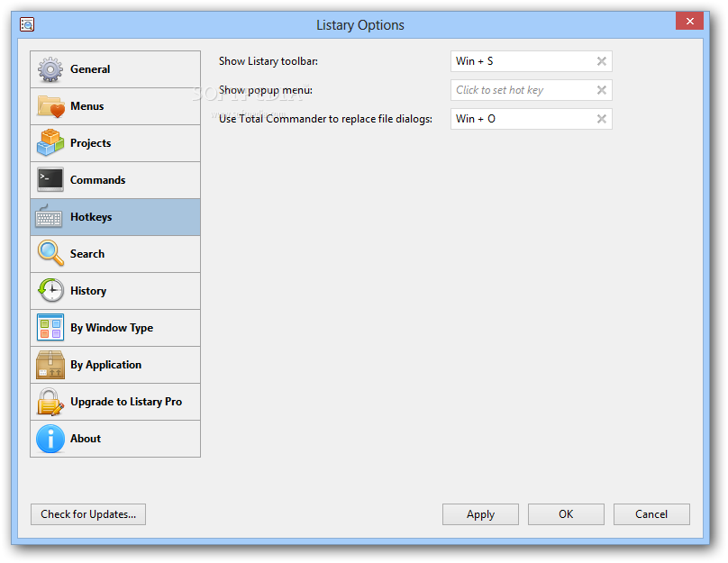Click the 'Show popup menu:' label
The image size is (728, 563).
[266, 90]
